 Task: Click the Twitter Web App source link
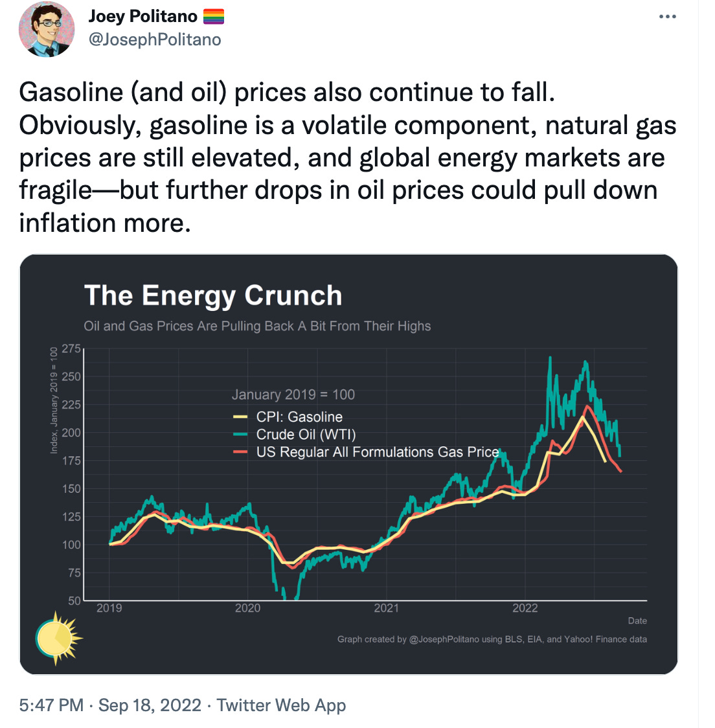281,705
